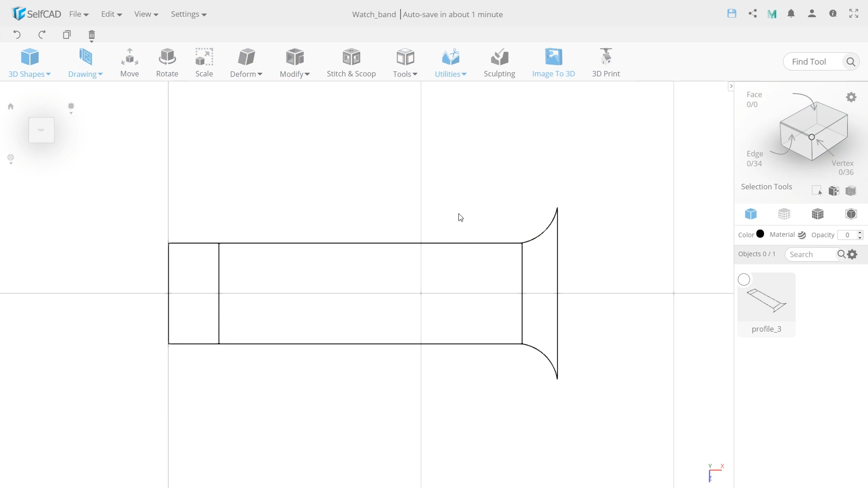Toggle Vertex selection mode
This screenshot has height=488, width=868.
tap(843, 168)
